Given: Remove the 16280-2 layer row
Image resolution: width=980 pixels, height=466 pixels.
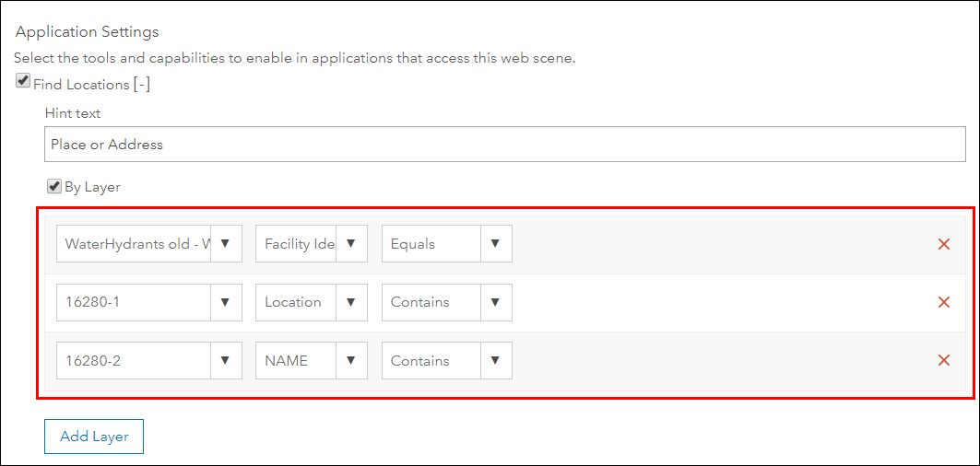Looking at the screenshot, I should [943, 360].
